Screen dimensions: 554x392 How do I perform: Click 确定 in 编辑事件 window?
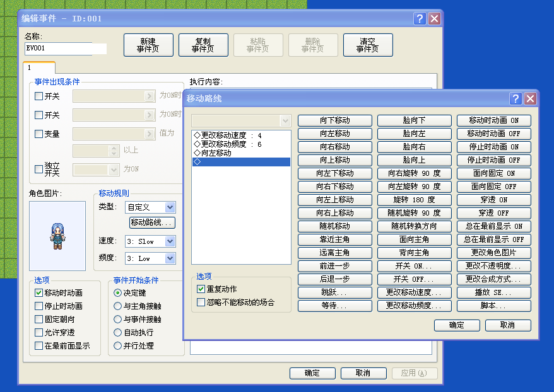[312, 373]
